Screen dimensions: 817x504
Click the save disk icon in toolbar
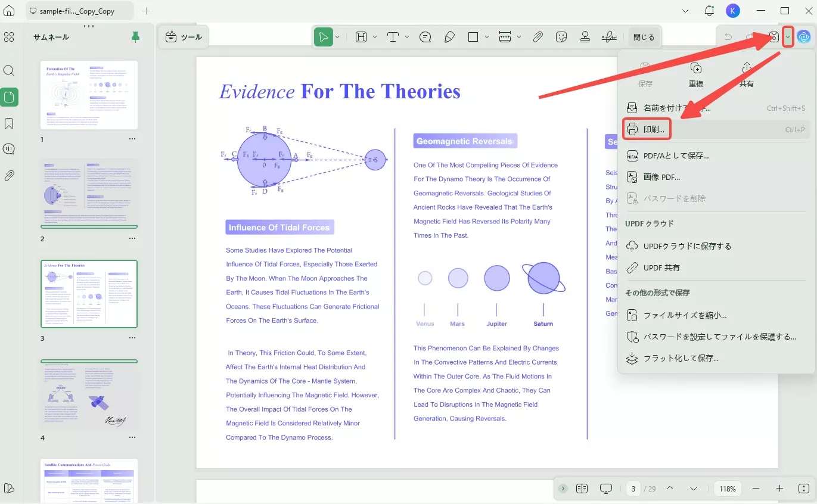click(x=773, y=37)
